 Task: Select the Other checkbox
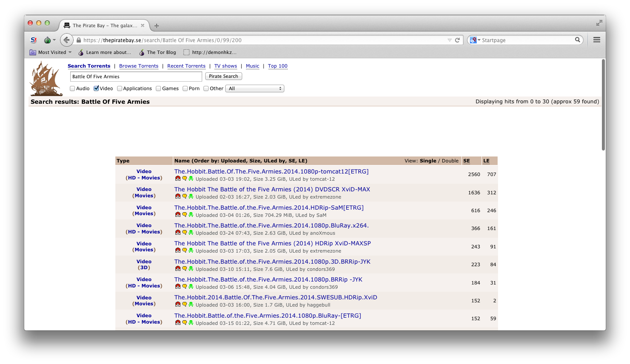click(206, 88)
